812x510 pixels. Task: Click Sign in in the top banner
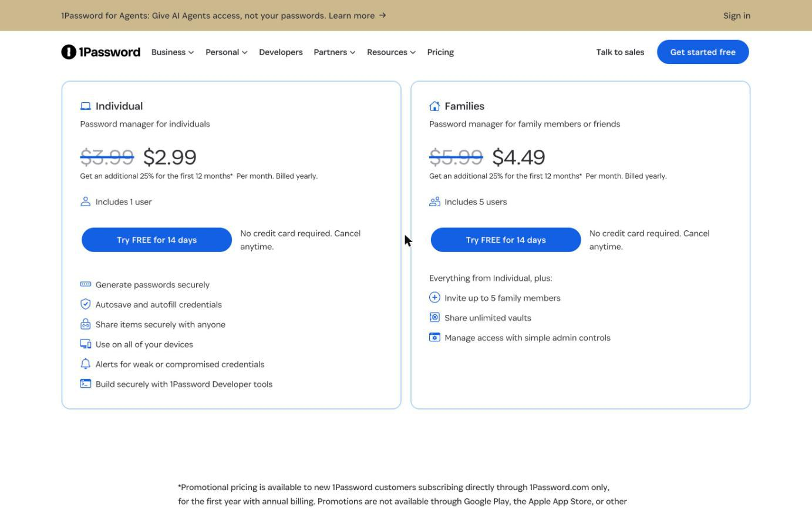coord(737,16)
